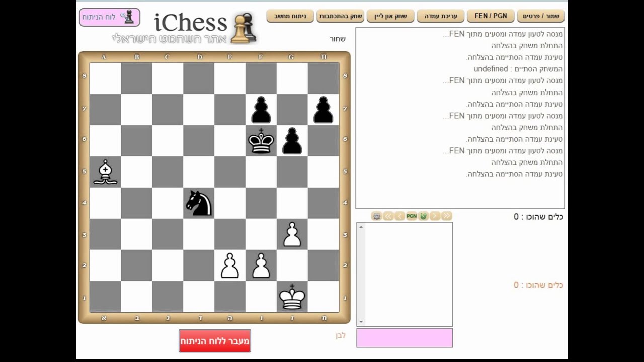Click the pink לוח הניתוח button
The image size is (644, 362).
tap(110, 17)
